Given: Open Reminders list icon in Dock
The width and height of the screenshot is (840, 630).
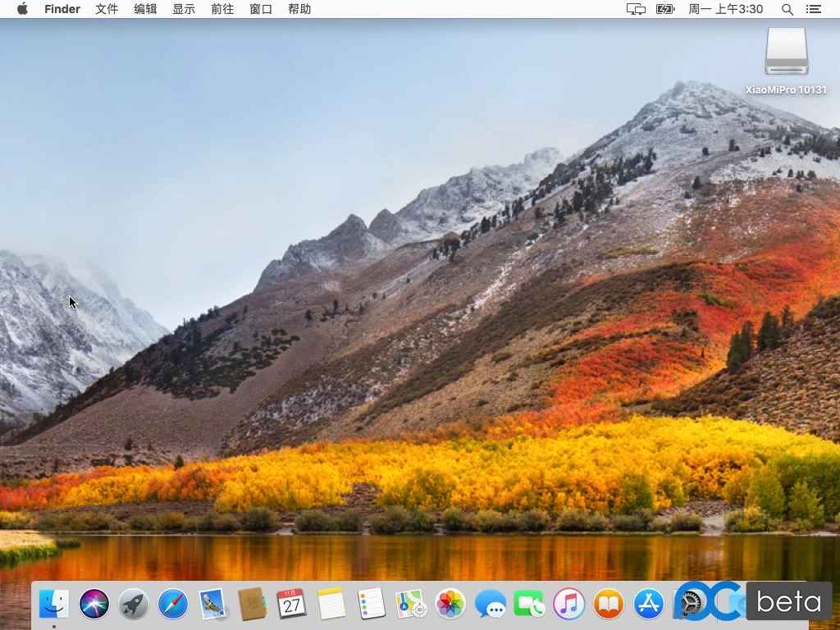Looking at the screenshot, I should (371, 604).
